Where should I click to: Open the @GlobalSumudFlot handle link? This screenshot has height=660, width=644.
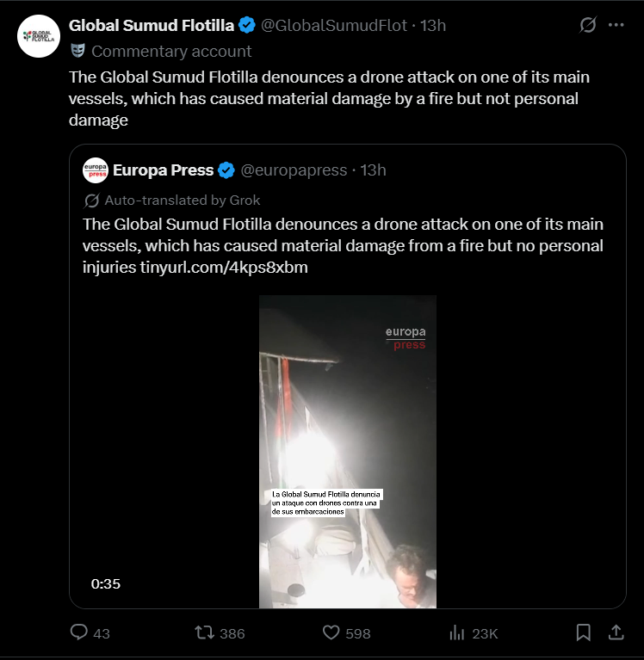coord(334,25)
